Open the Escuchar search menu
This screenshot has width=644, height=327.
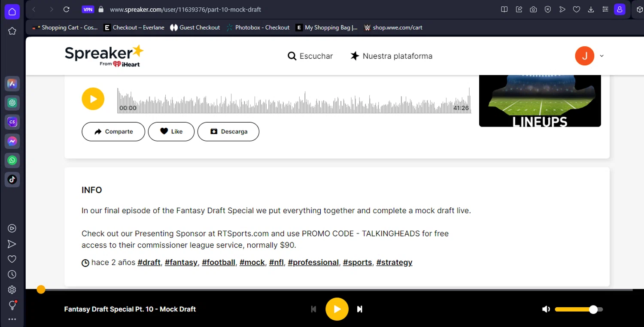coord(310,56)
